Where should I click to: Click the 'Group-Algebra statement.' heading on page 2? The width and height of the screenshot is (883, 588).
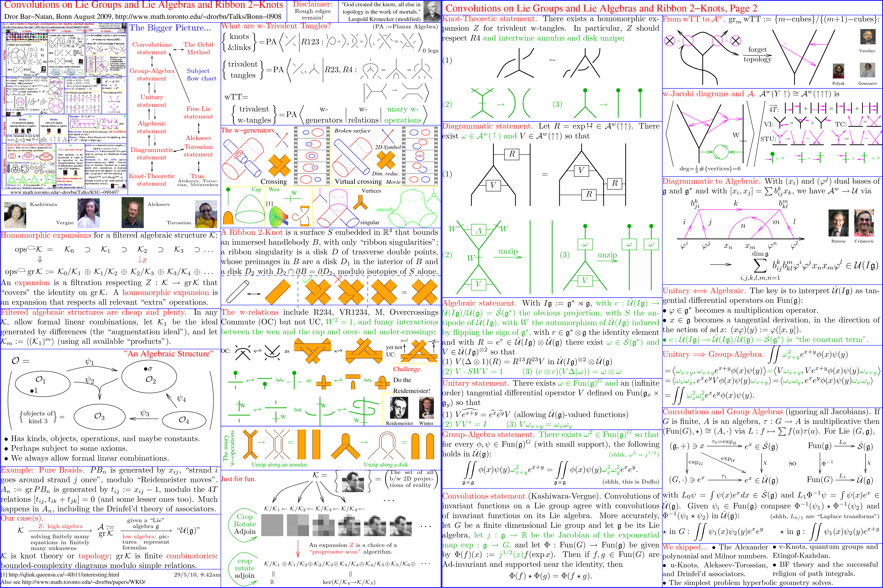pyautogui.click(x=488, y=435)
